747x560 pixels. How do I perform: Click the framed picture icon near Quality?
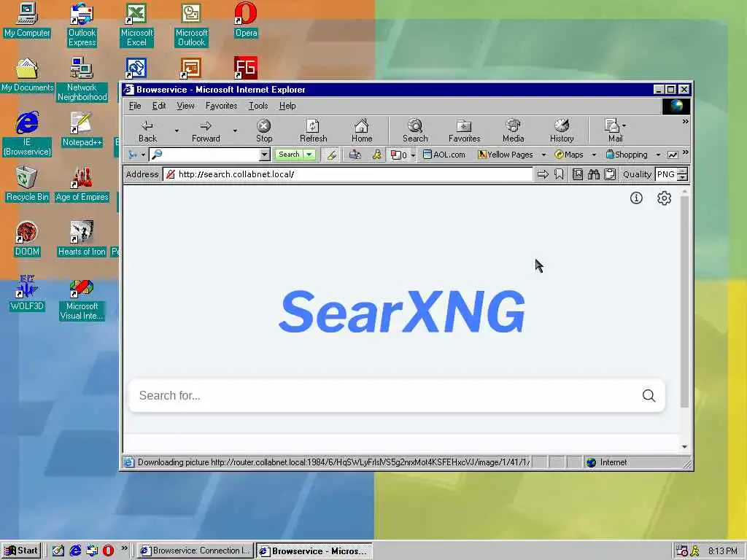pyautogui.click(x=578, y=175)
